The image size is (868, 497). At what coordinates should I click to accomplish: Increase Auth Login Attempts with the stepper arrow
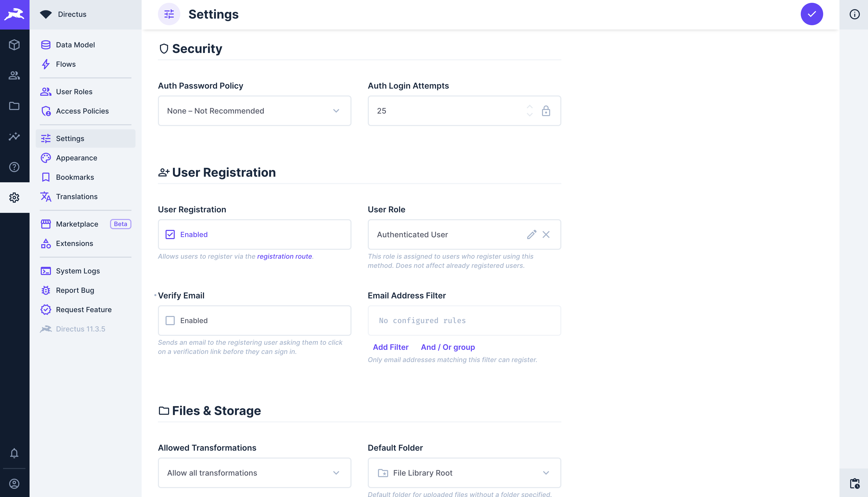point(530,107)
